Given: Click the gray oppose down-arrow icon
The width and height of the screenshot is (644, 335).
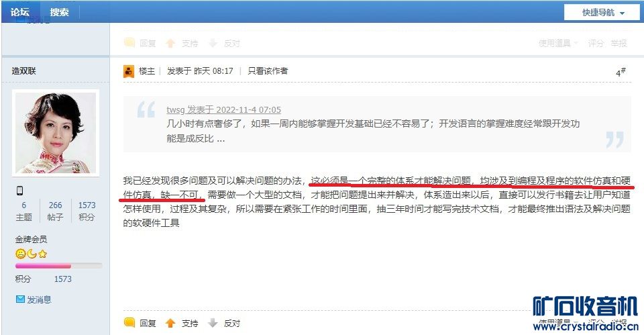Looking at the screenshot, I should click(x=213, y=323).
